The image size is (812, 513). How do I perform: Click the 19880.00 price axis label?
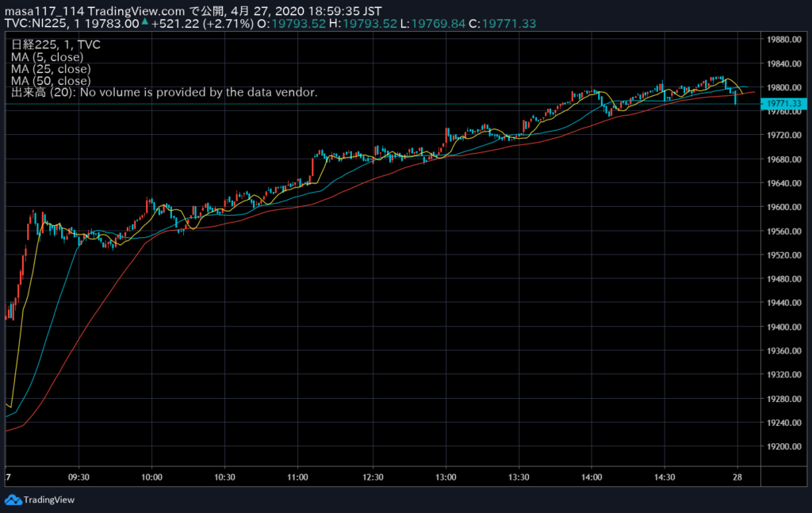[784, 40]
